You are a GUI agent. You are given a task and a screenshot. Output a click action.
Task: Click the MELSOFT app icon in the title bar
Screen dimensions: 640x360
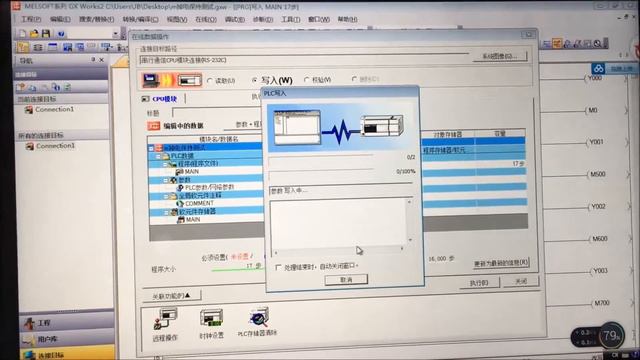tap(16, 7)
